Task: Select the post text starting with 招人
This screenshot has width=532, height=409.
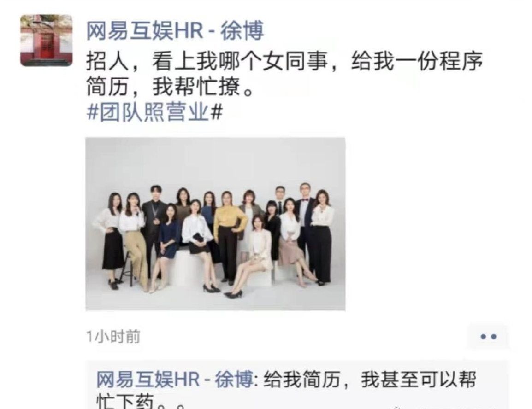Action: click(x=284, y=61)
